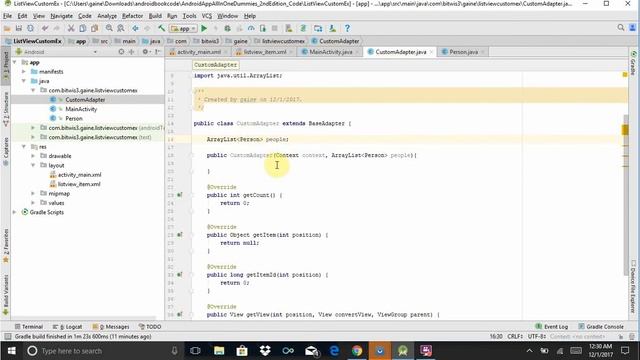Click the Cut scissors icon
The height and width of the screenshot is (360, 640).
click(x=71, y=29)
